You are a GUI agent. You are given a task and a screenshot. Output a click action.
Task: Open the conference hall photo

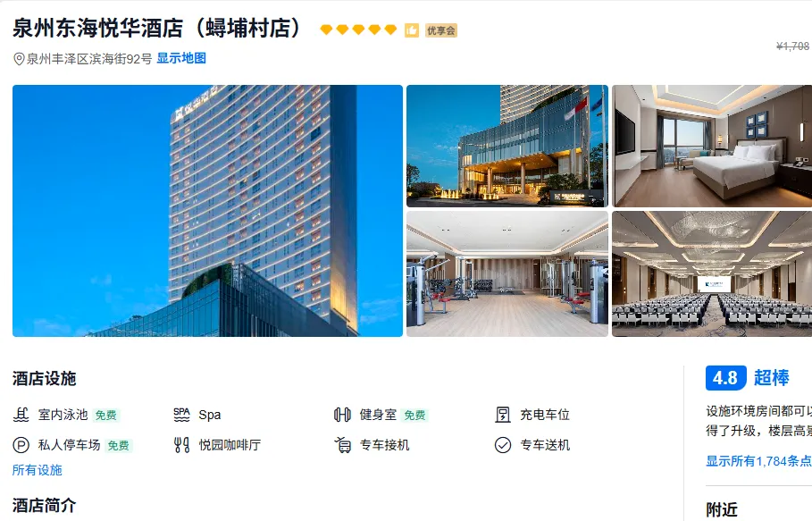pos(712,274)
